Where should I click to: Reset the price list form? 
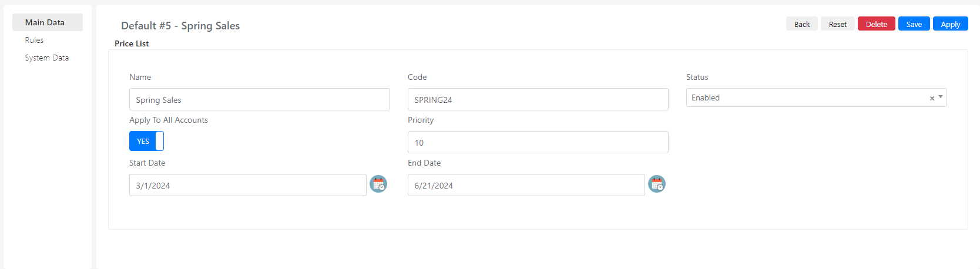pos(838,24)
